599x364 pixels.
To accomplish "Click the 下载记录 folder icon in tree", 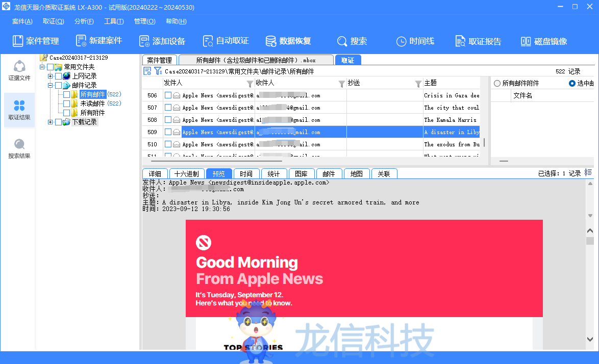I will (x=66, y=122).
